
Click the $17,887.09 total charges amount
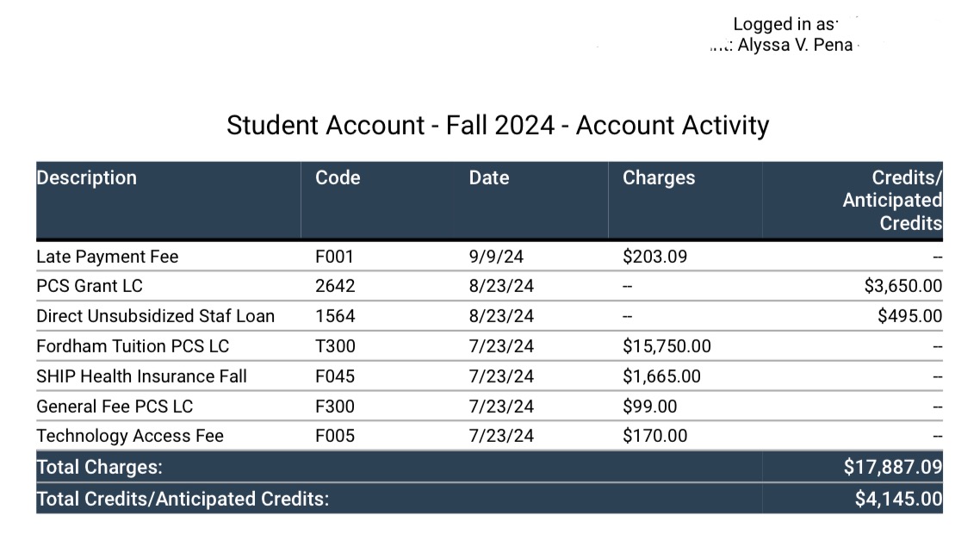[x=892, y=468]
